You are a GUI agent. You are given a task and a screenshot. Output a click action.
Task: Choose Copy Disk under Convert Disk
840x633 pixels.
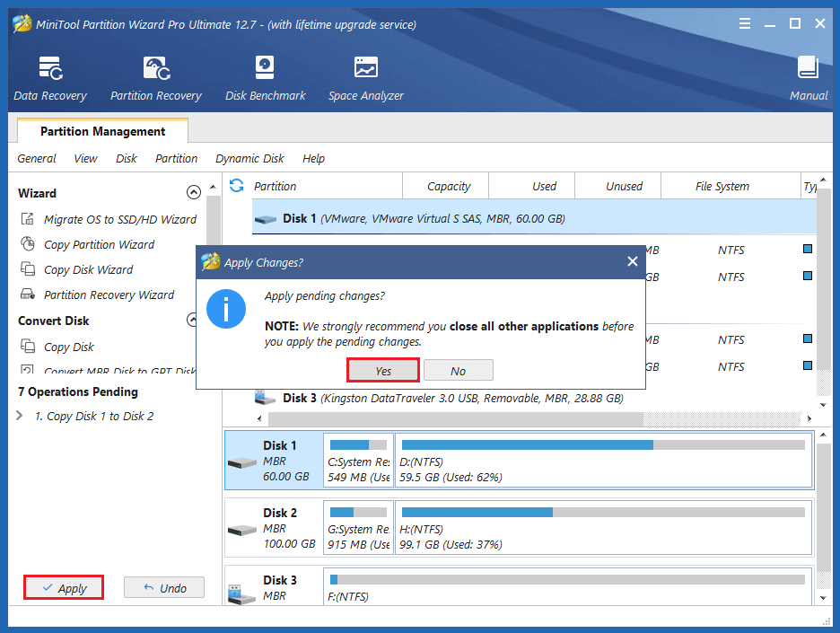(68, 347)
